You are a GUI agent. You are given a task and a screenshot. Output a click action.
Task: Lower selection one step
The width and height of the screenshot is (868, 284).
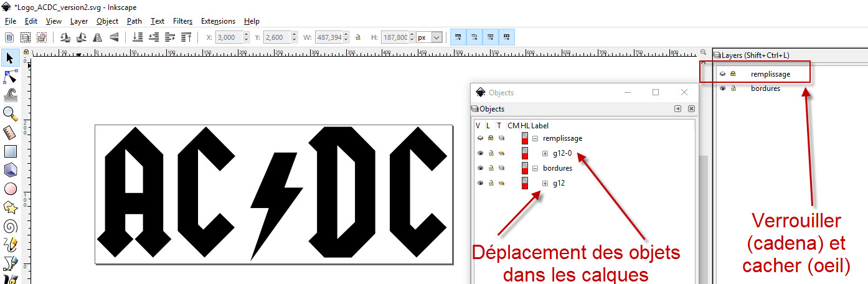(154, 37)
